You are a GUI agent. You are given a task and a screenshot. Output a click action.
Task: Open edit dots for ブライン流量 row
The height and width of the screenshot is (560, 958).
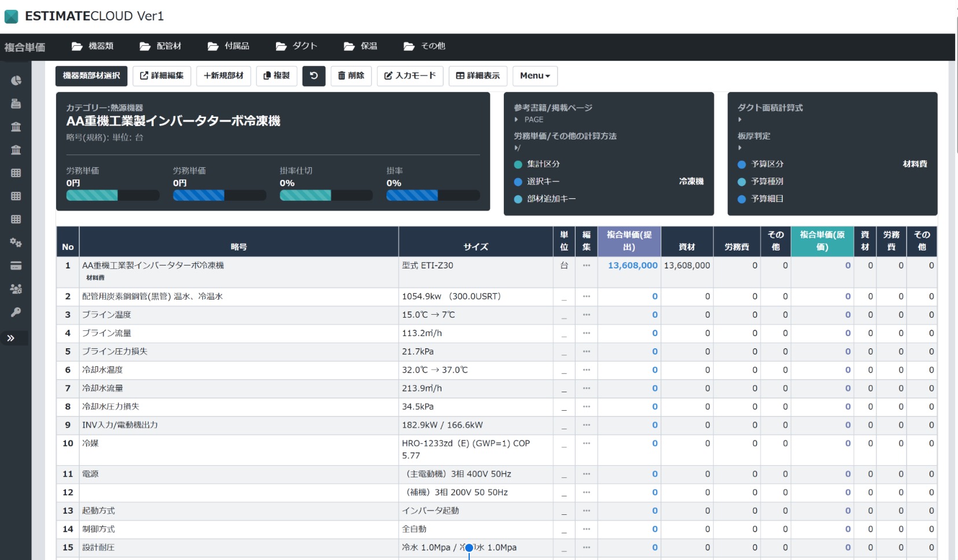point(587,333)
